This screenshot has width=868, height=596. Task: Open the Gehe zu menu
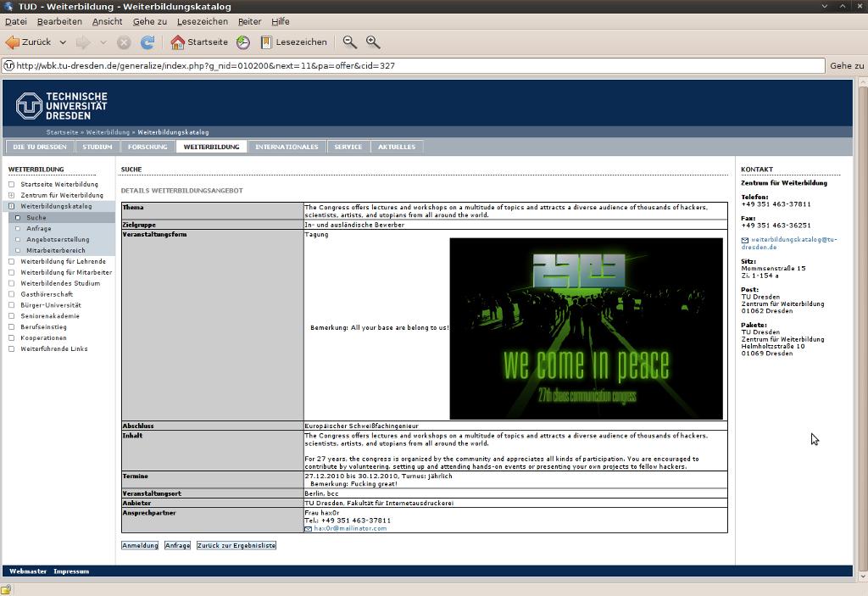click(x=149, y=21)
